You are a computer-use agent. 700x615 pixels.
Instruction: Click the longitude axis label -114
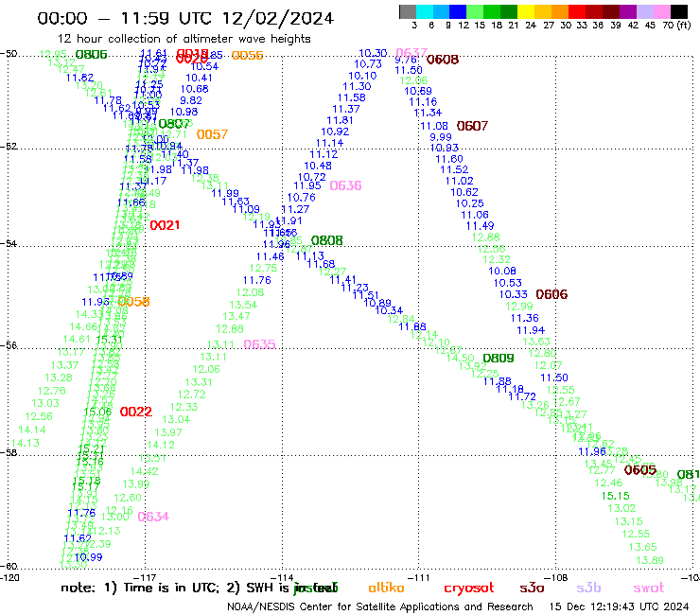pos(281,578)
